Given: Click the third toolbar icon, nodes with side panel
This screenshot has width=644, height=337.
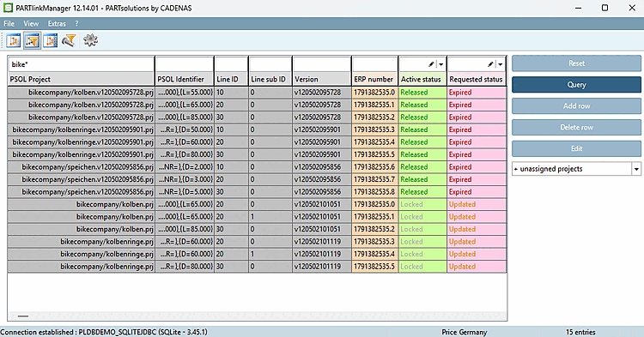Looking at the screenshot, I should coord(50,40).
